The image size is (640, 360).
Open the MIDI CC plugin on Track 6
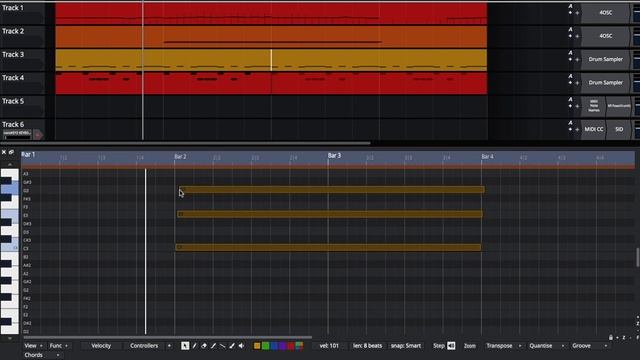tap(593, 129)
